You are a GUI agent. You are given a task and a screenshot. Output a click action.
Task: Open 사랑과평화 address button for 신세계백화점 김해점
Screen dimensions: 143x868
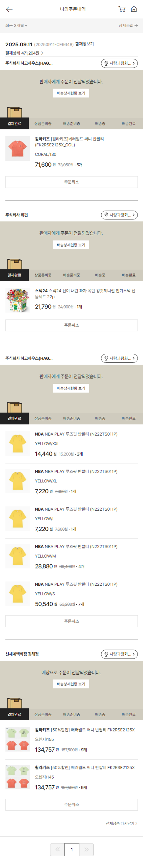pyautogui.click(x=119, y=654)
